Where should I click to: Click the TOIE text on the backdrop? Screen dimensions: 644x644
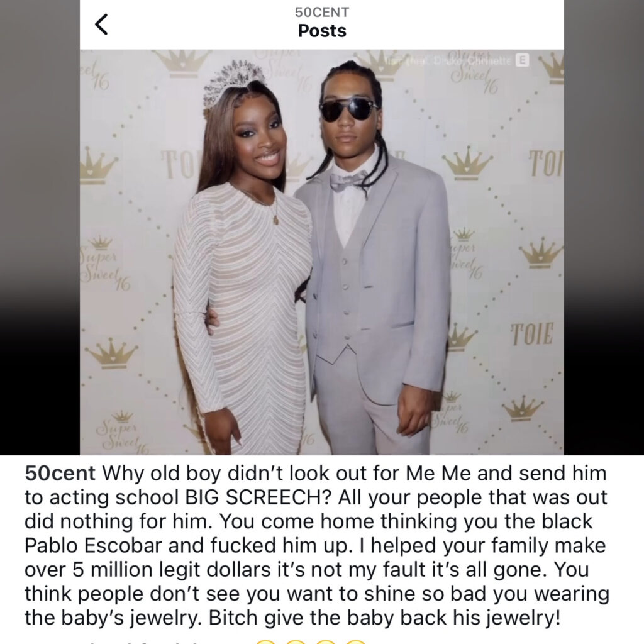click(x=532, y=334)
